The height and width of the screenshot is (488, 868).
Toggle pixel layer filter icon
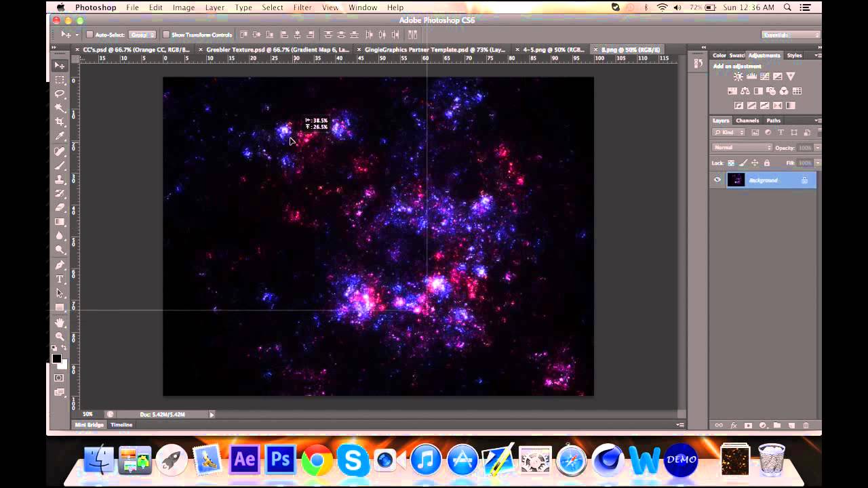755,133
